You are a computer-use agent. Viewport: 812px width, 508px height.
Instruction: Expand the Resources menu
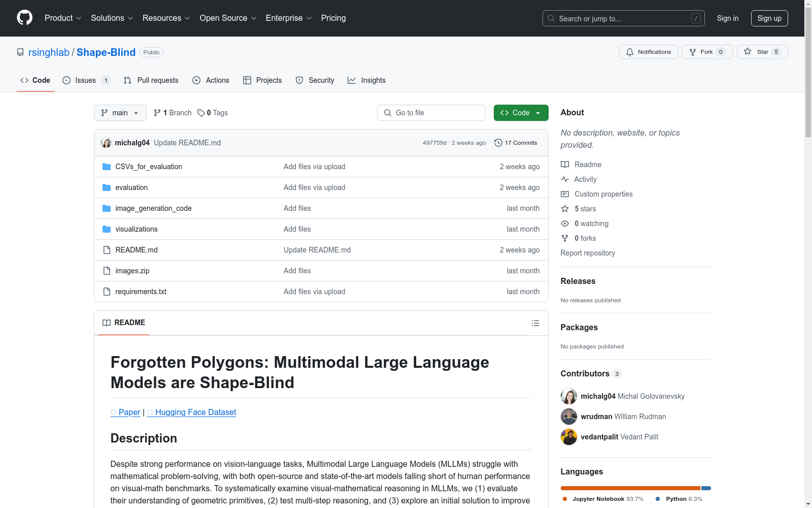point(166,18)
